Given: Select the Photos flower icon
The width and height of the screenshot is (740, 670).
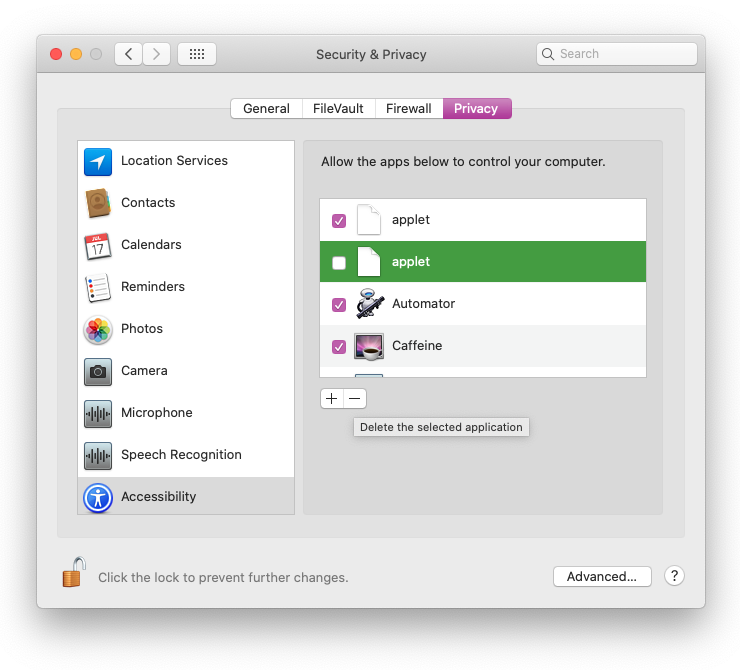Looking at the screenshot, I should 98,329.
